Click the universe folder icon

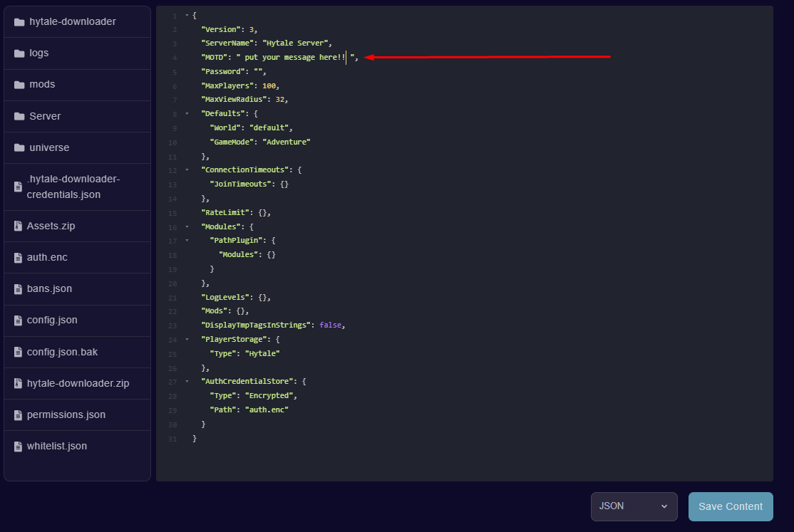point(19,148)
